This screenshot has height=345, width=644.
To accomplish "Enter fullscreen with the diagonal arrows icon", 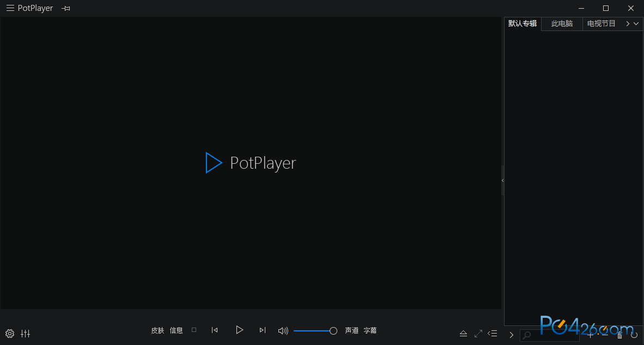I will (478, 334).
